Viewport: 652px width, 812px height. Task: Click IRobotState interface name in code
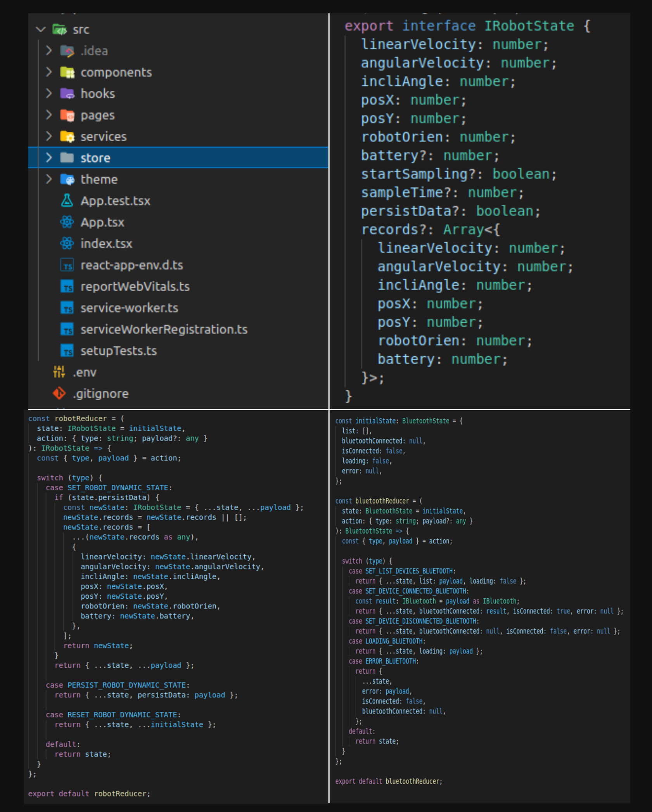(x=529, y=26)
